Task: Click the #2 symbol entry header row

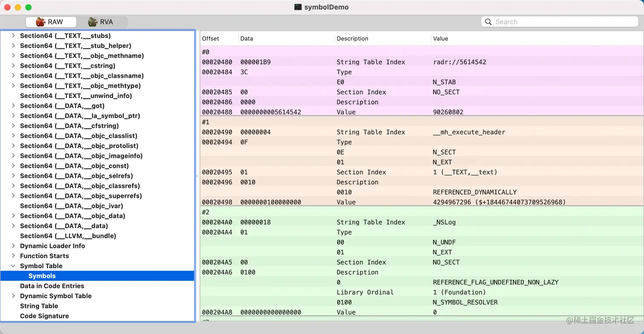Action: pos(422,212)
